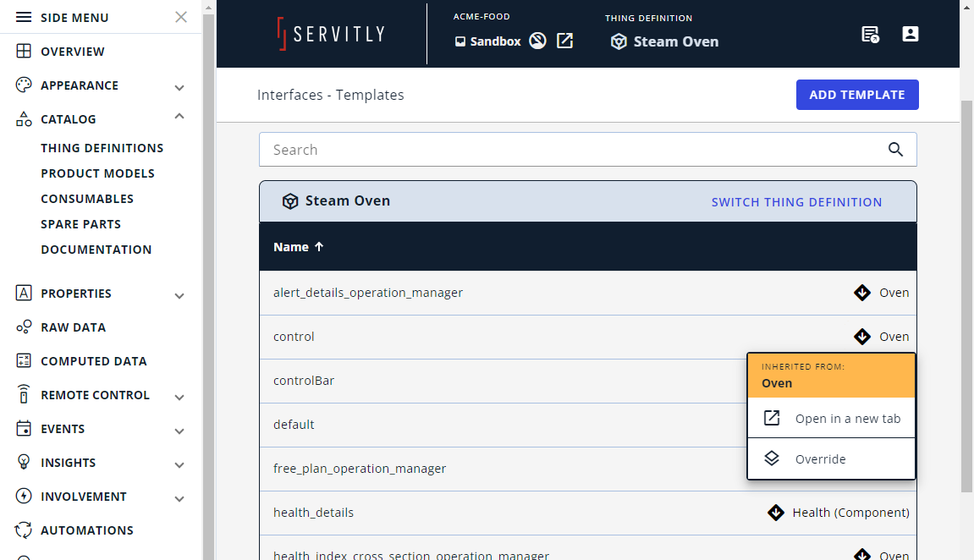Click Switch Thing Definition link
Viewport: 974px width, 560px height.
[x=796, y=202]
